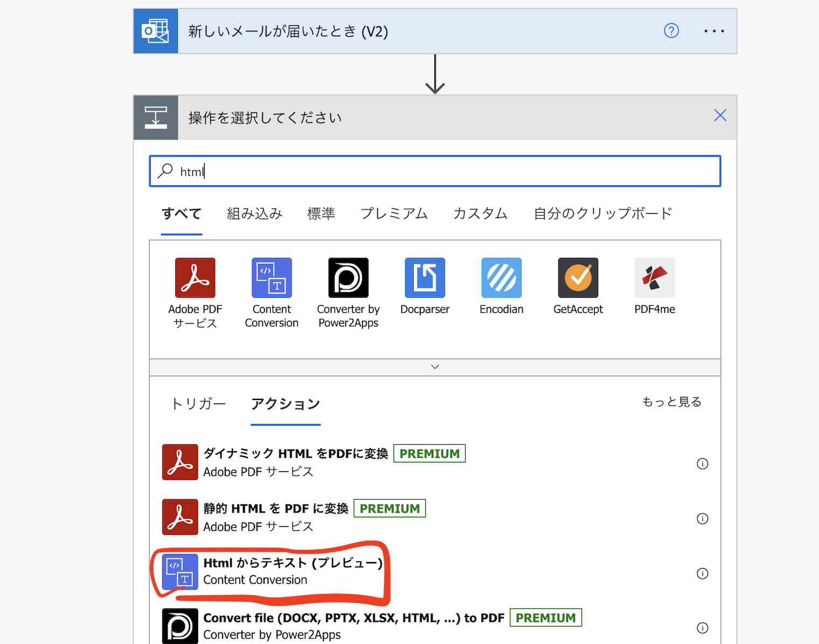Open the help icon on the email trigger
The height and width of the screenshot is (644, 819).
tap(671, 31)
